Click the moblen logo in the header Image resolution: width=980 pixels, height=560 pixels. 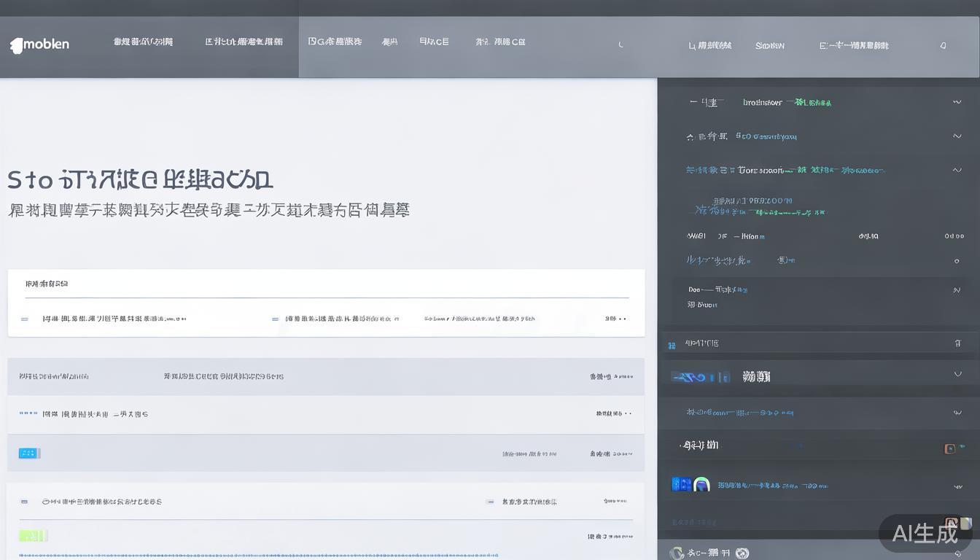coord(39,44)
